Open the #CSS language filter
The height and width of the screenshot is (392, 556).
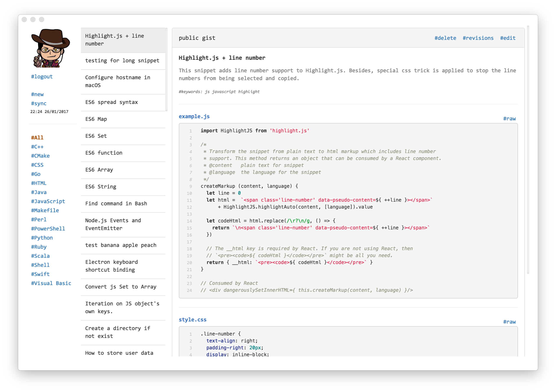pos(37,165)
